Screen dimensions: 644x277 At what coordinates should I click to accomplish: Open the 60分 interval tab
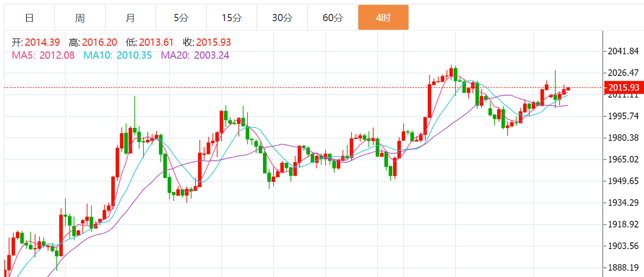(333, 18)
